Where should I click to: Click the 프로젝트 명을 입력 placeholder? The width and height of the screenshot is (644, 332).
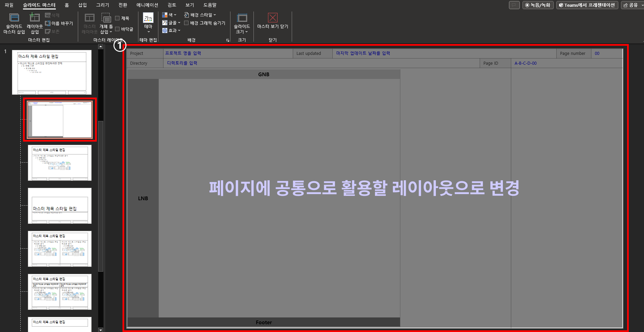coord(183,53)
